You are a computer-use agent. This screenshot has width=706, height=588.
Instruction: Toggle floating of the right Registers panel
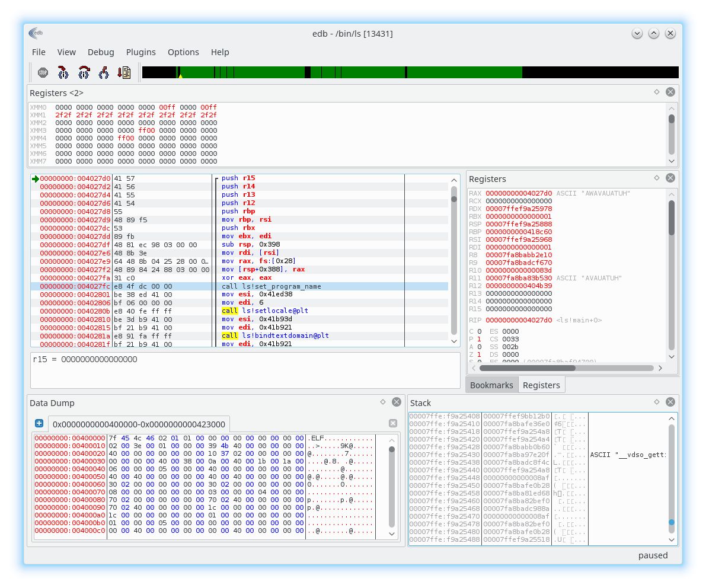click(656, 178)
